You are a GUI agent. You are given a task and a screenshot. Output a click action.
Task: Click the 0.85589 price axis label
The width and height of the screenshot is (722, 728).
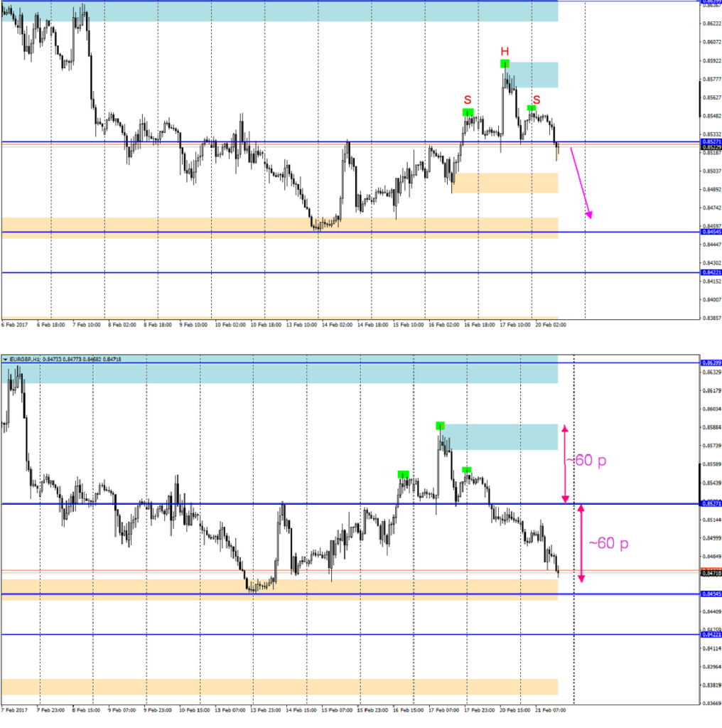click(x=712, y=464)
